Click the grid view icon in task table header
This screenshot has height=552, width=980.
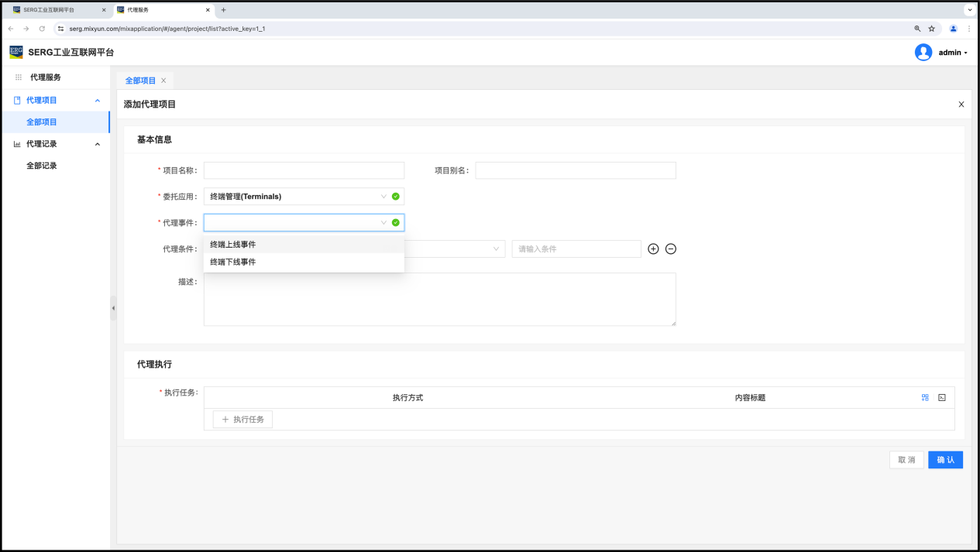925,397
